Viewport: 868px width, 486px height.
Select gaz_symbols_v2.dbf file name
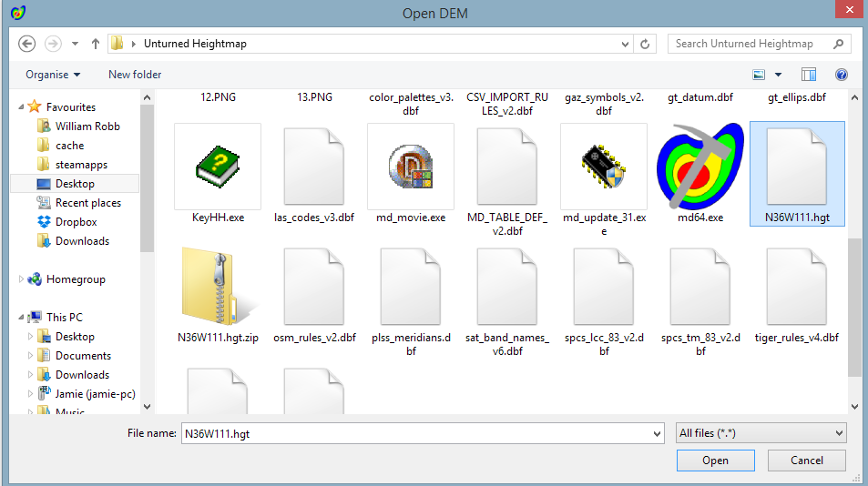[x=604, y=104]
